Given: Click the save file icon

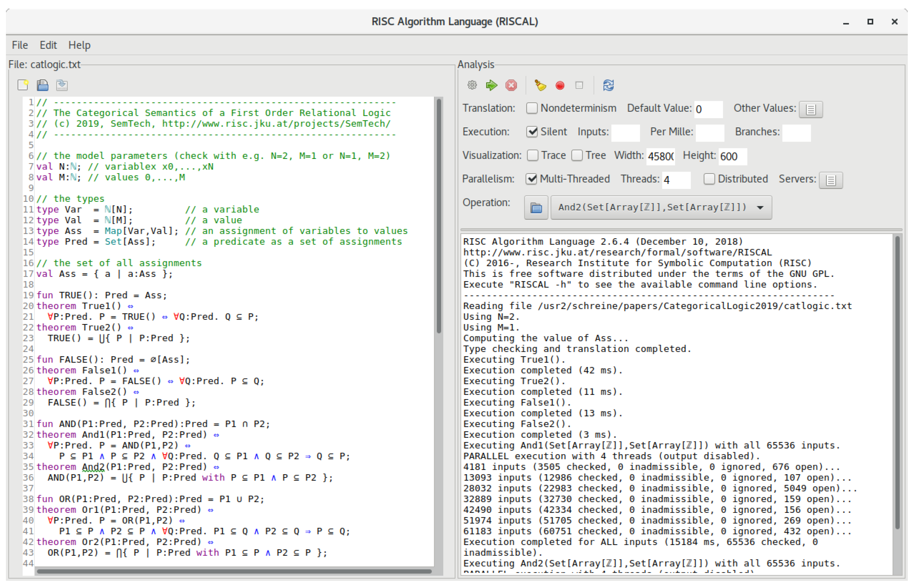Looking at the screenshot, I should click(42, 85).
